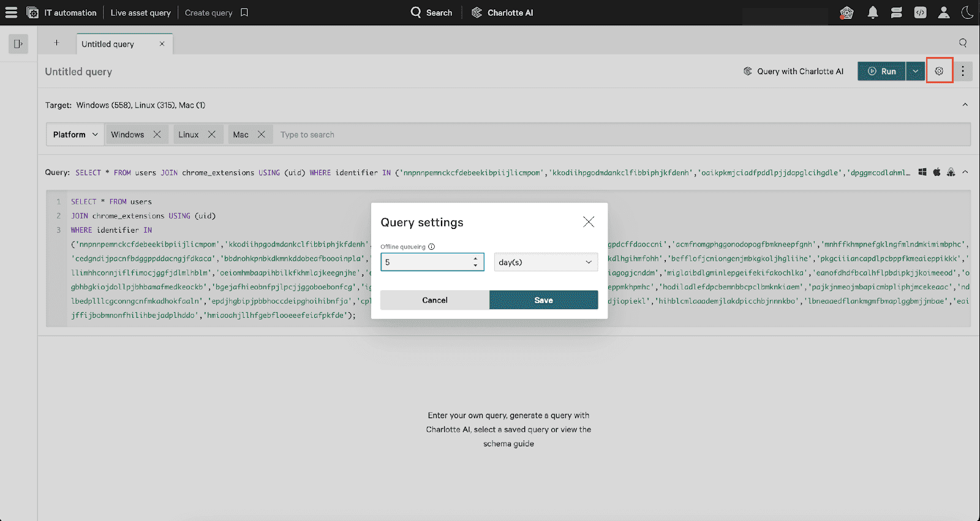Click the Offline queueing info icon

(432, 247)
